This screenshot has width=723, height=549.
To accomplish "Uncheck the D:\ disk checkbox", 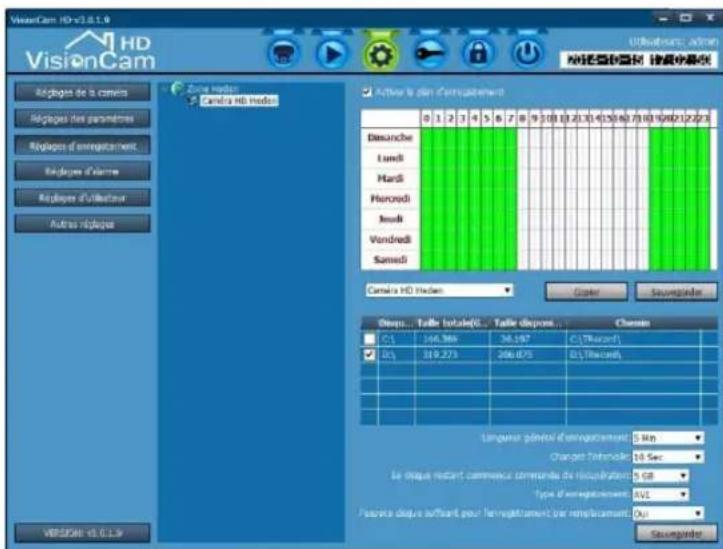I will tap(369, 354).
